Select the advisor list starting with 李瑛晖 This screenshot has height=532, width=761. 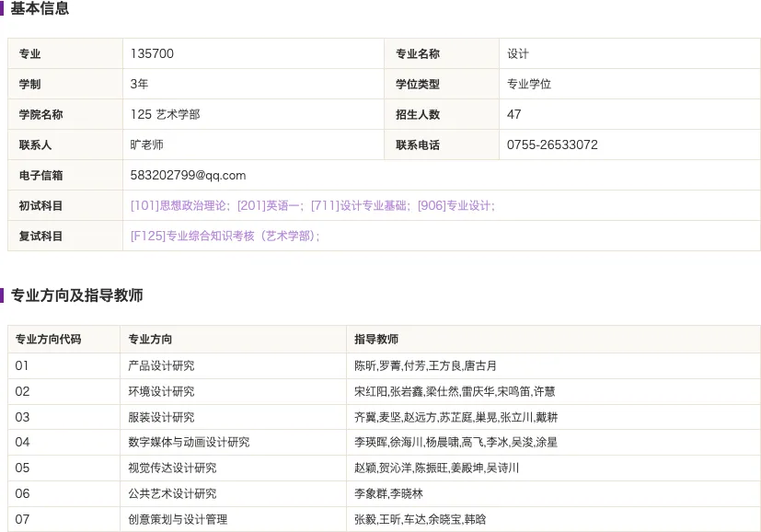point(455,442)
